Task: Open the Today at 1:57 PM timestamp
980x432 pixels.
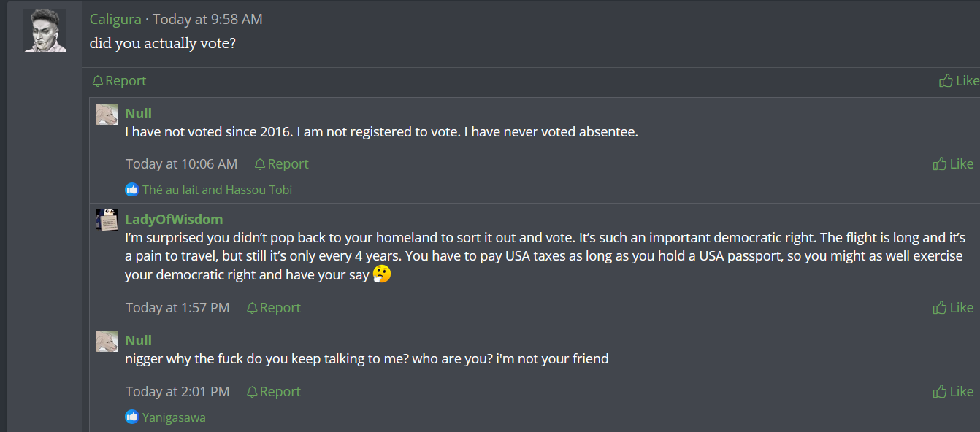Action: click(177, 308)
